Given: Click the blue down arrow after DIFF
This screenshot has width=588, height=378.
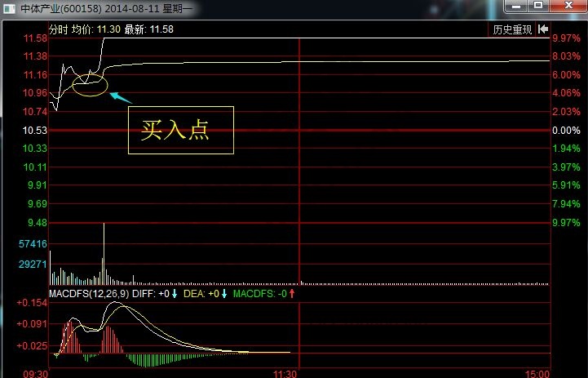Looking at the screenshot, I should pyautogui.click(x=175, y=293).
